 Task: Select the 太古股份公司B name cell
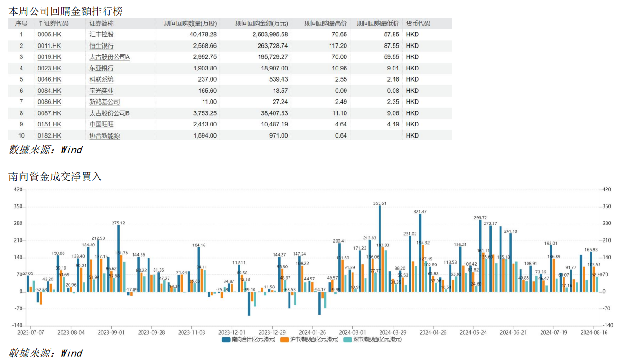pyautogui.click(x=110, y=113)
